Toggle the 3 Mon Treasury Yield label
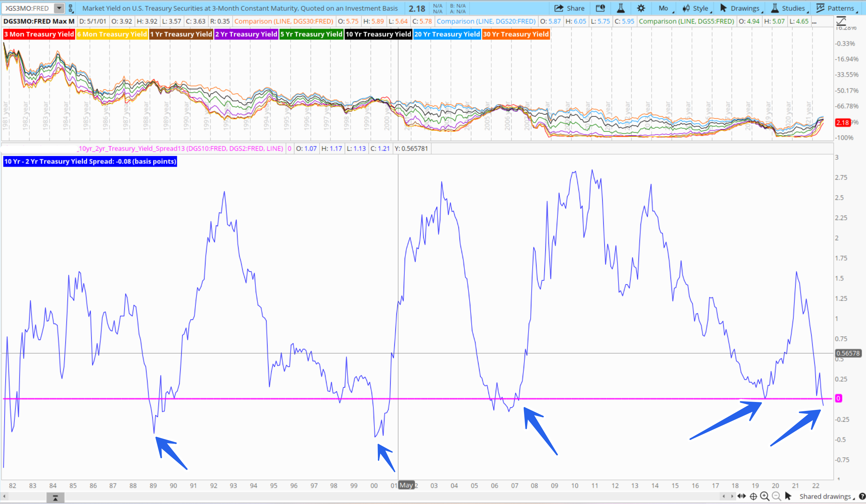Image resolution: width=866 pixels, height=504 pixels. coord(39,34)
